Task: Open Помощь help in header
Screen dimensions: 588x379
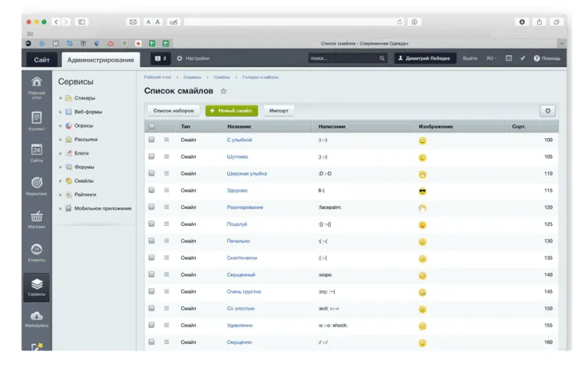Action: click(547, 59)
